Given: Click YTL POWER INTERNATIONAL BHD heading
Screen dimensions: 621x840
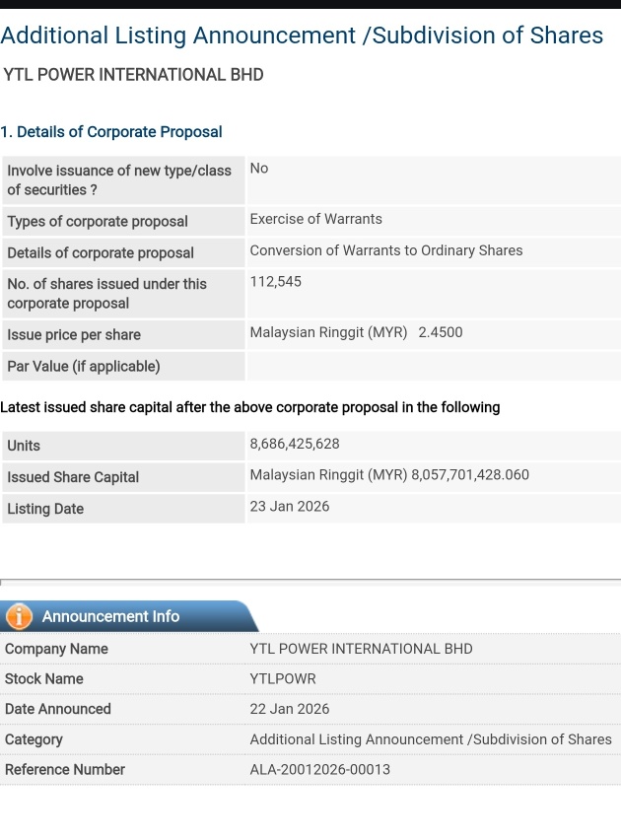Looking at the screenshot, I should click(133, 75).
